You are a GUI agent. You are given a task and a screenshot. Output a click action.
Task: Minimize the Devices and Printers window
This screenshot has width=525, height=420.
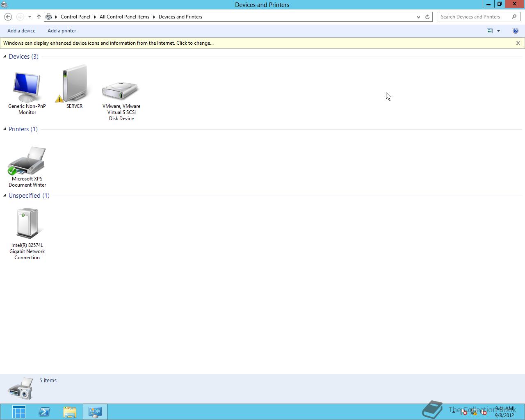point(488,4)
